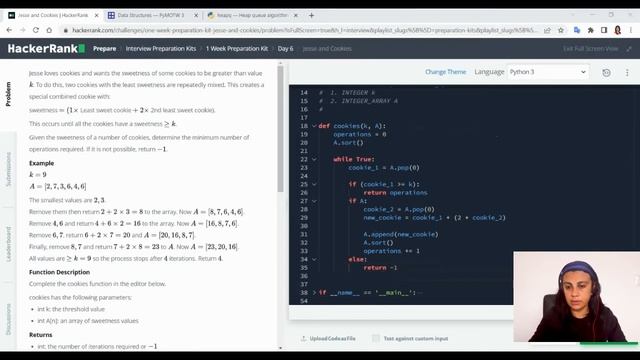Viewport: 640px width, 360px height.
Task: Expand the folded __main__ block on line 38
Action: pos(314,293)
